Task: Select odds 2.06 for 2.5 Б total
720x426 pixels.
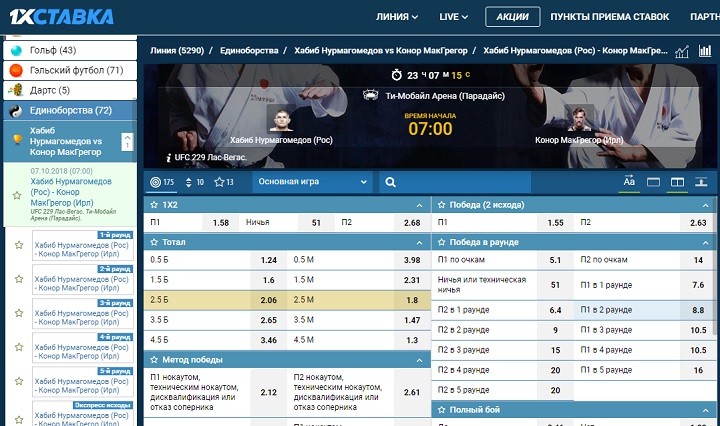Action: pyautogui.click(x=267, y=299)
